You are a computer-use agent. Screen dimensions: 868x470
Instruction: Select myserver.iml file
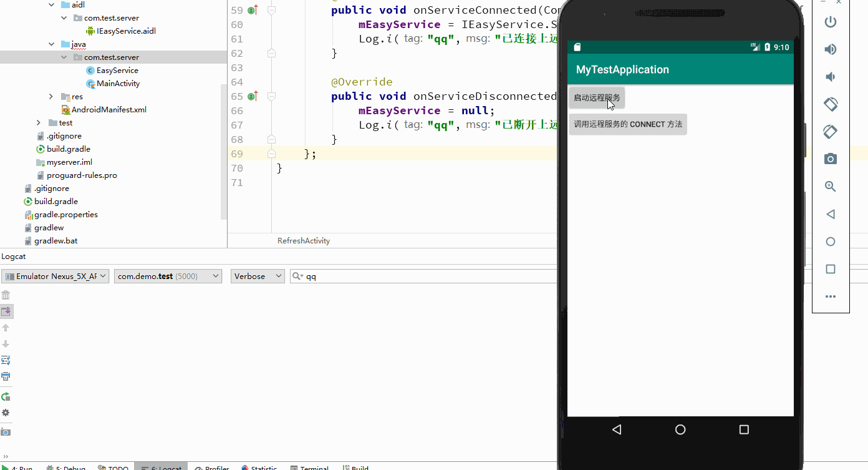click(x=64, y=162)
